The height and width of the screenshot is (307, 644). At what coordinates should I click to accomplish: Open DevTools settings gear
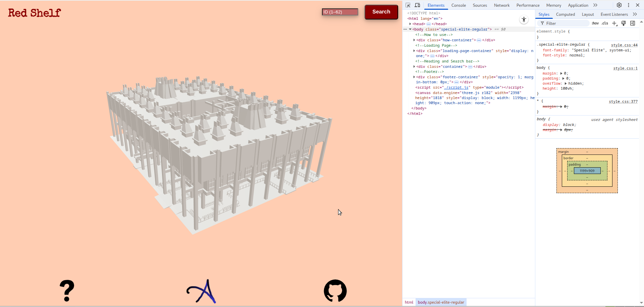[619, 5]
